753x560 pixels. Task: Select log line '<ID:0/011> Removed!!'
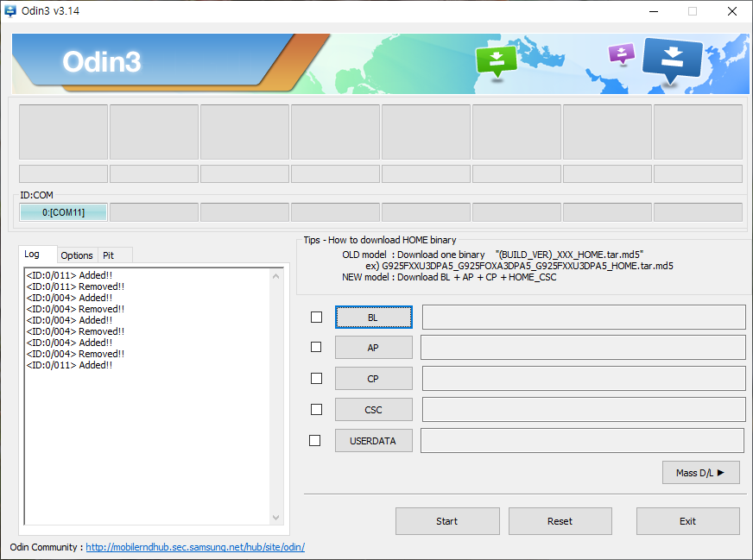click(75, 286)
